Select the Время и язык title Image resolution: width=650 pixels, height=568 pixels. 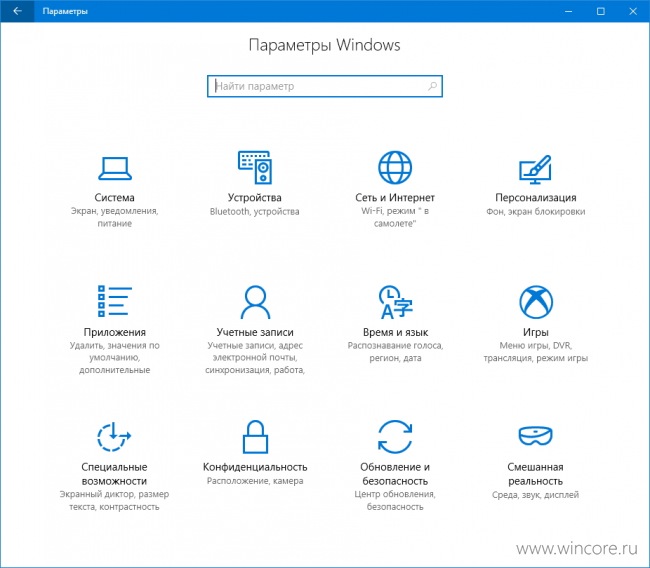tap(395, 332)
